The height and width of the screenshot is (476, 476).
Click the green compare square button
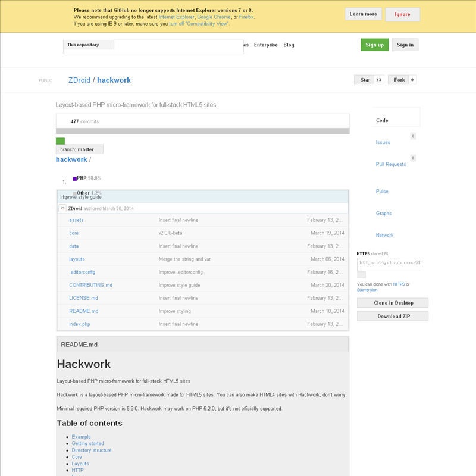click(61, 141)
